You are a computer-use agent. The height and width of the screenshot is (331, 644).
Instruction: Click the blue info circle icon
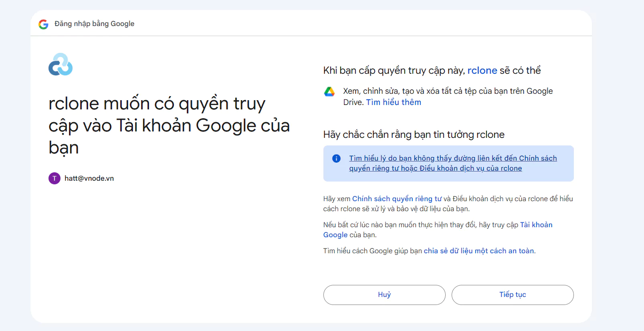336,159
